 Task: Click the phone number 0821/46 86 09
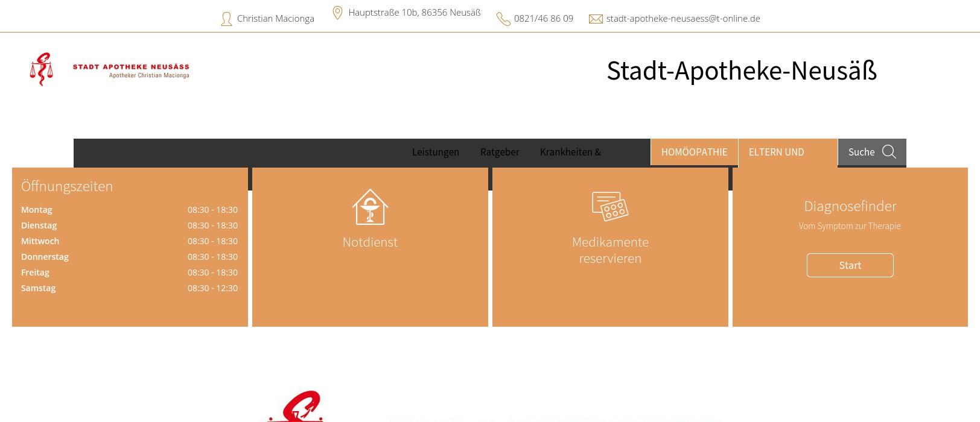click(543, 19)
